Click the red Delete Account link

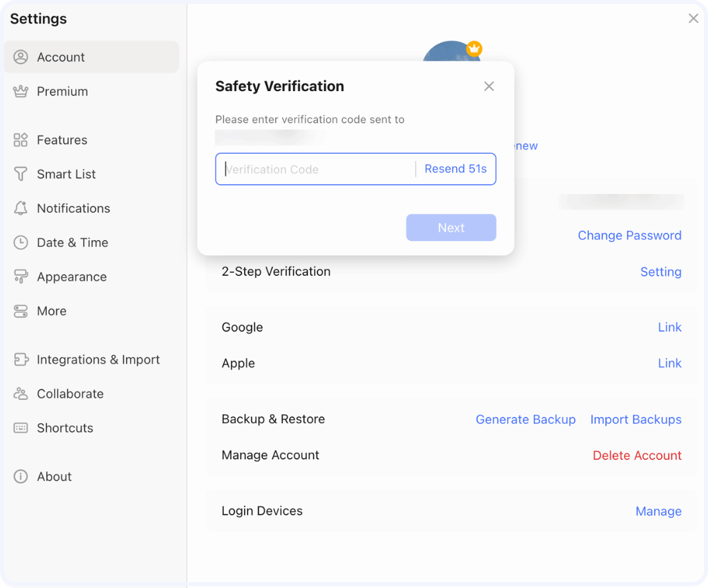(637, 455)
